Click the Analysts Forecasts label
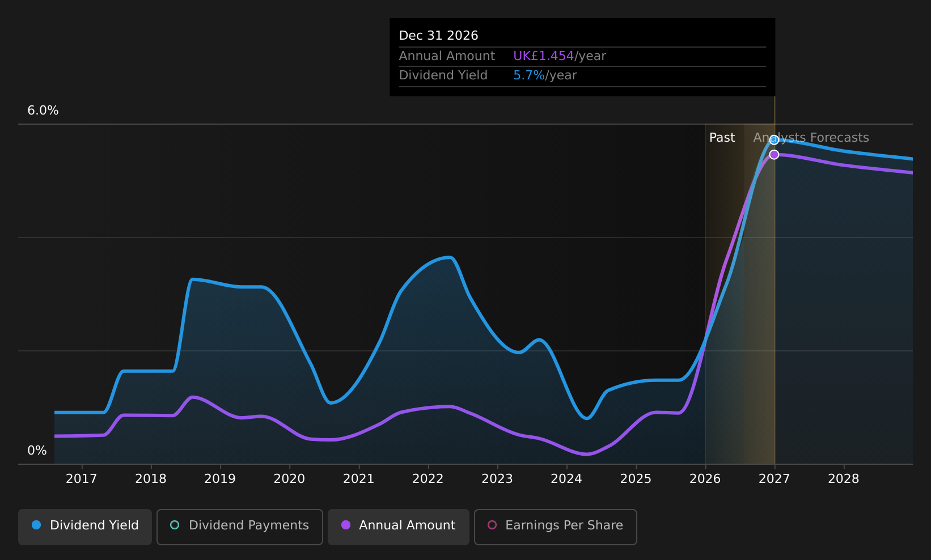The image size is (931, 560). click(x=811, y=138)
